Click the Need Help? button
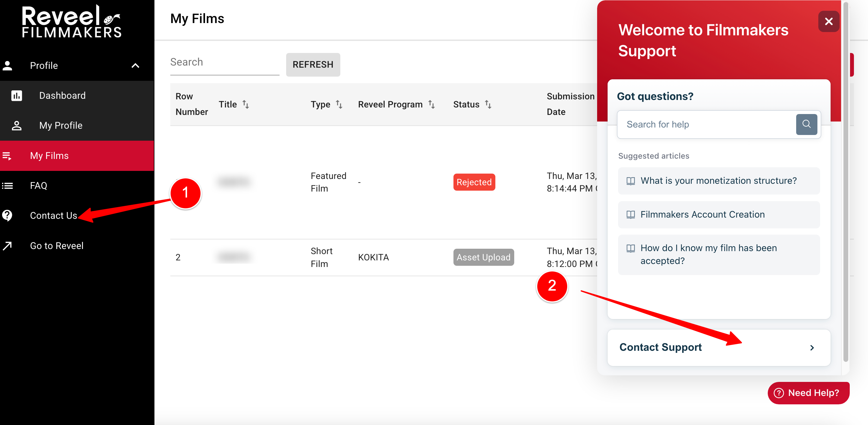Image resolution: width=868 pixels, height=425 pixels. pos(808,393)
